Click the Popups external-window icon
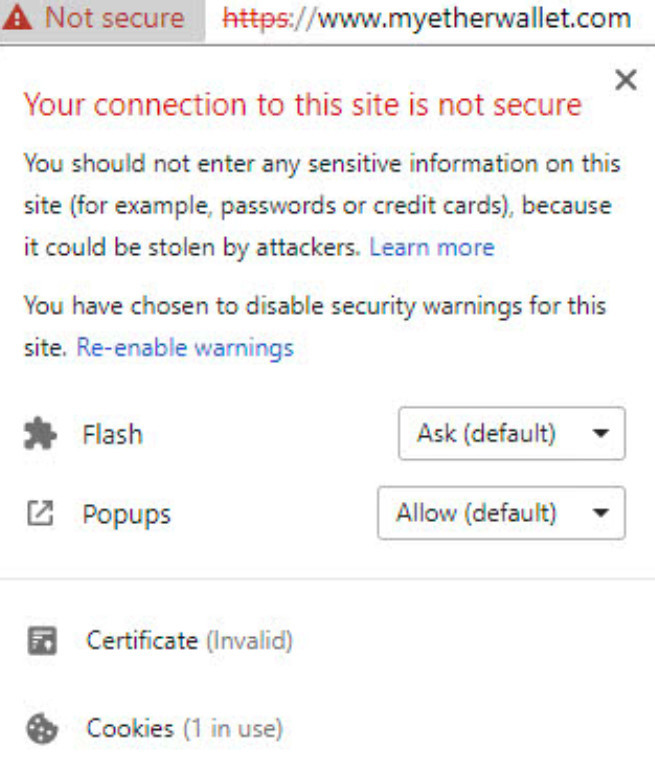The image size is (655, 762). tap(40, 514)
